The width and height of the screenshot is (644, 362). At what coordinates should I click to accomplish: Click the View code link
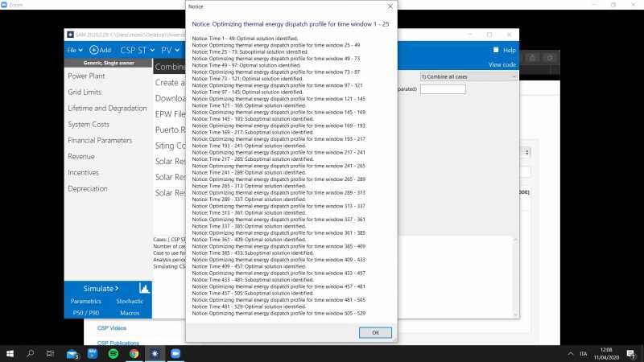click(x=502, y=64)
